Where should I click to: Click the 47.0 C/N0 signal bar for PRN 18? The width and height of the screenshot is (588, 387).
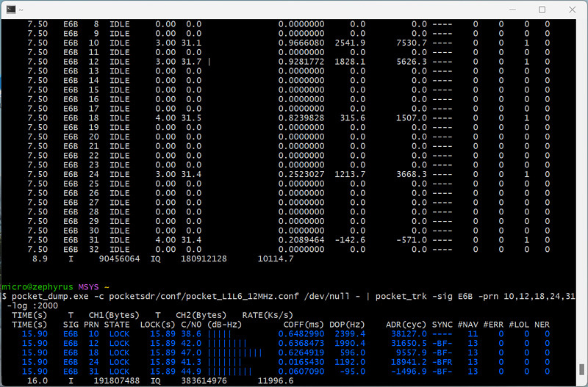[234, 352]
